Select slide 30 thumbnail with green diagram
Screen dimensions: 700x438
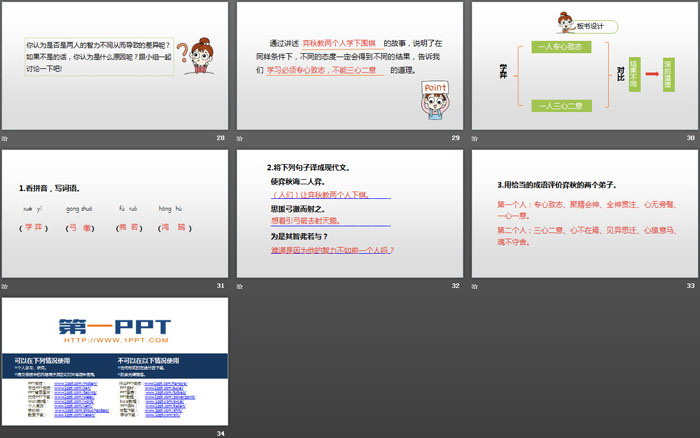(x=585, y=66)
